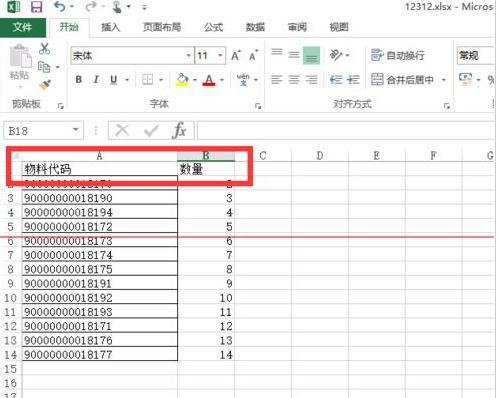Screen dimensions: 500x398
Task: Select cell containing 90000000018190
Action: tap(100, 198)
